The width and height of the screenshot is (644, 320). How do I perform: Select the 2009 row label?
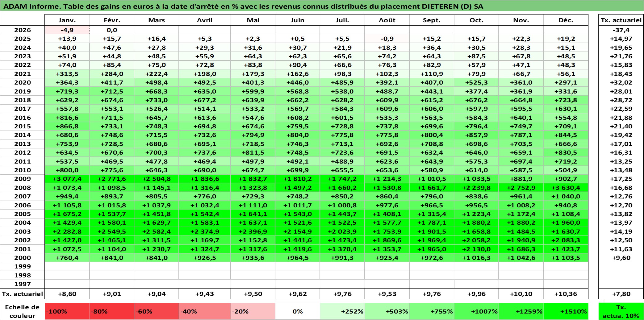tap(23, 179)
